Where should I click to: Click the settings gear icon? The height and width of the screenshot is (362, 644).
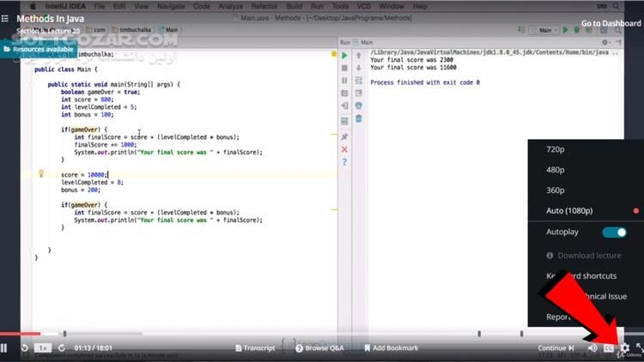click(x=625, y=348)
